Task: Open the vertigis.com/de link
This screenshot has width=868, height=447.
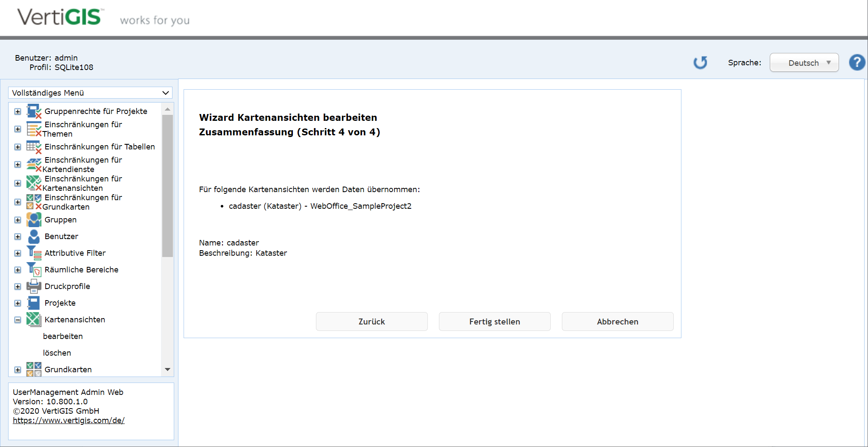Action: (x=68, y=420)
